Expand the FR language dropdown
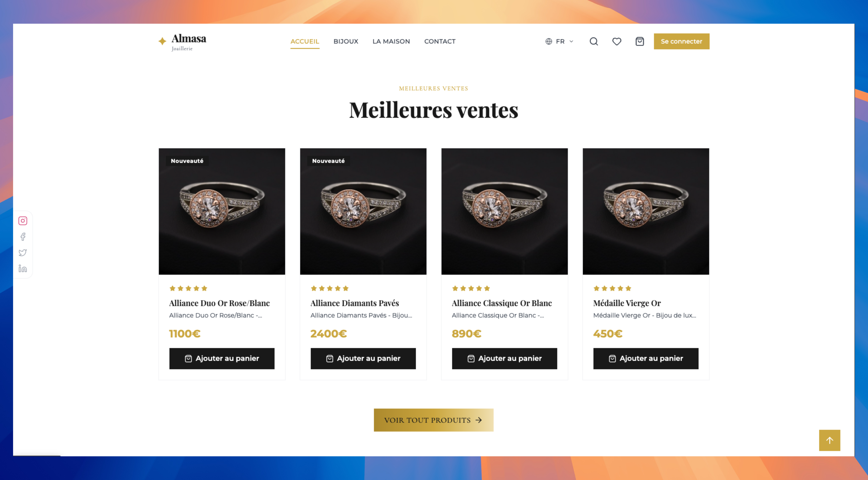This screenshot has width=868, height=480. (x=559, y=41)
